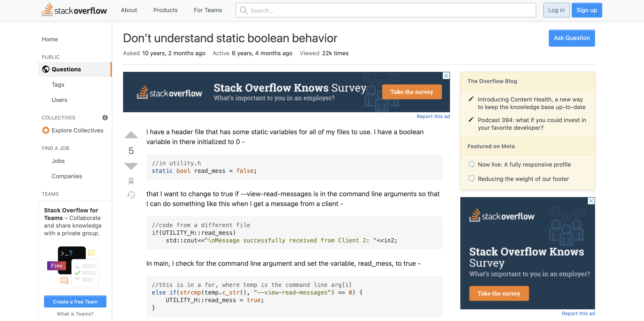The image size is (644, 321).
Task: Click Take the survey in banner ad
Action: 412,92
